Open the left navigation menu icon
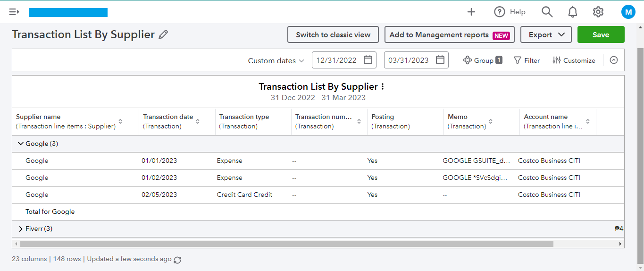 14,12
